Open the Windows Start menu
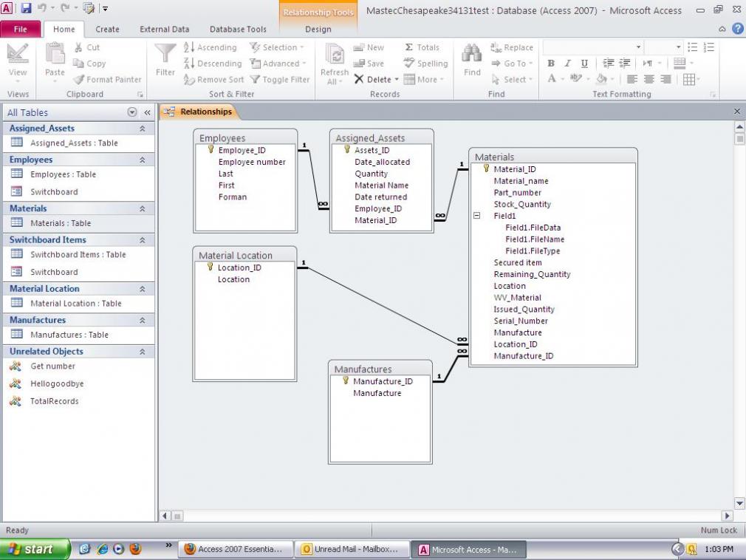Screen dimensions: 746x560 (34, 549)
